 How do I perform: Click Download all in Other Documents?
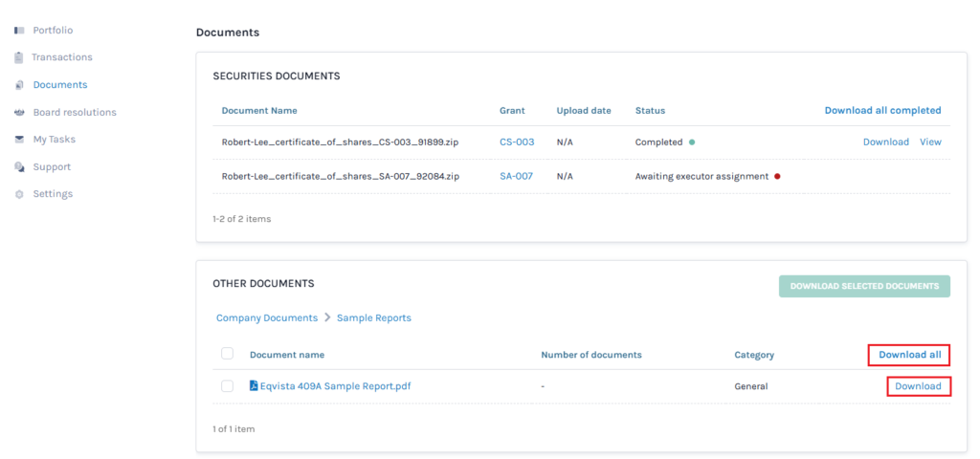pos(909,355)
